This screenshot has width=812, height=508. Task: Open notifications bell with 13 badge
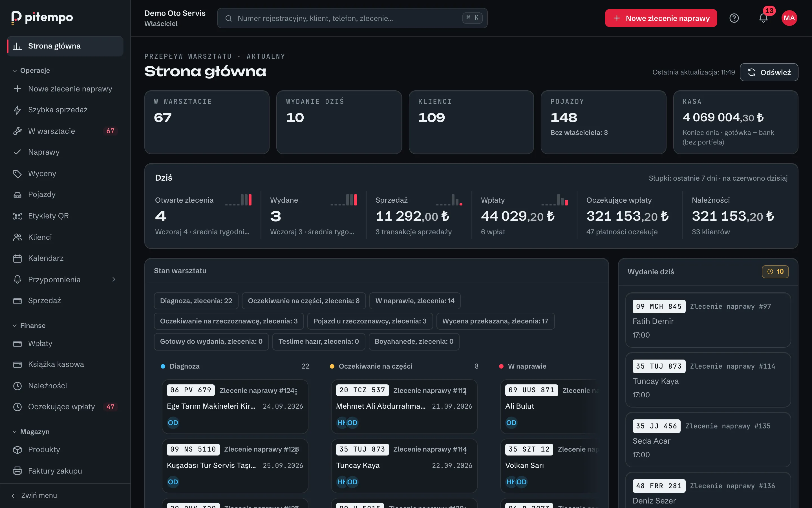763,18
